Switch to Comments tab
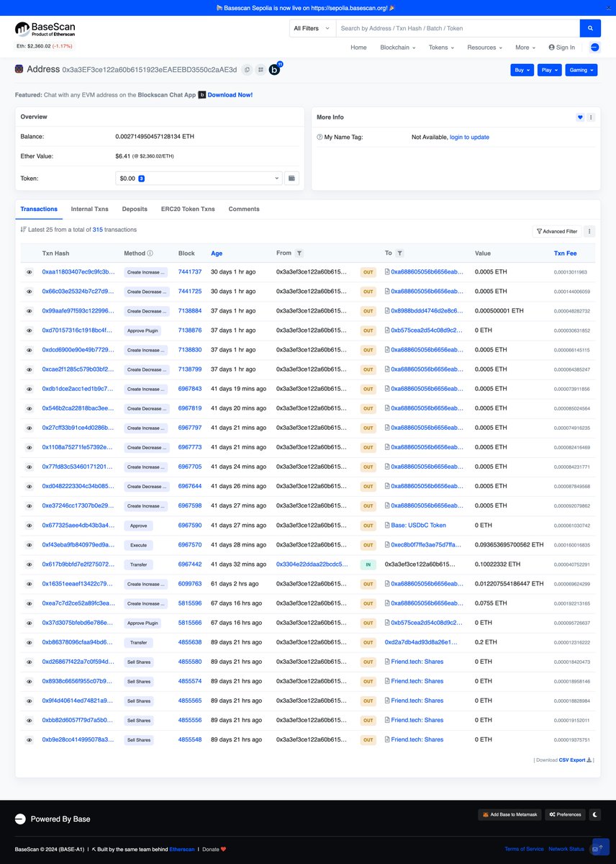 coord(244,209)
